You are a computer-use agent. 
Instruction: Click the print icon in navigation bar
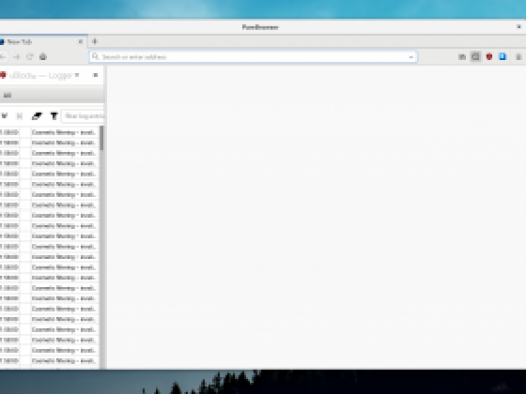tap(43, 57)
